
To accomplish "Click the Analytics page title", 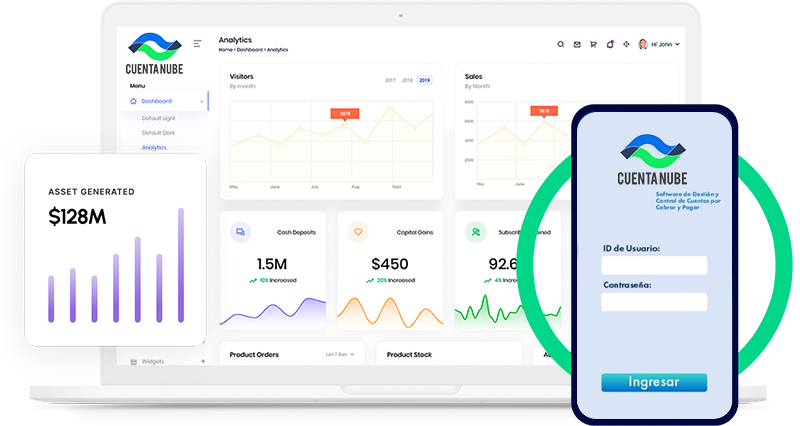I will pos(235,40).
